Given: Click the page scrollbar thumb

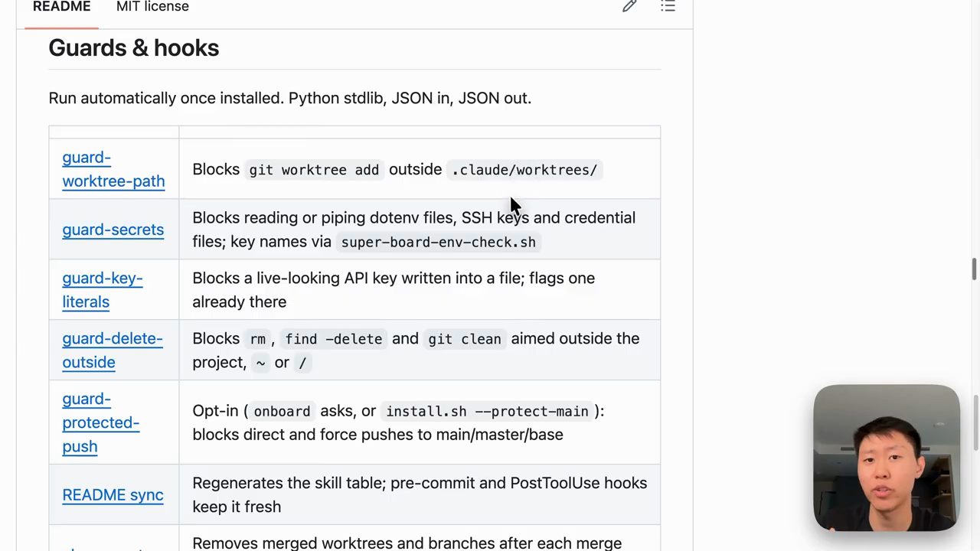Looking at the screenshot, I should tap(974, 270).
